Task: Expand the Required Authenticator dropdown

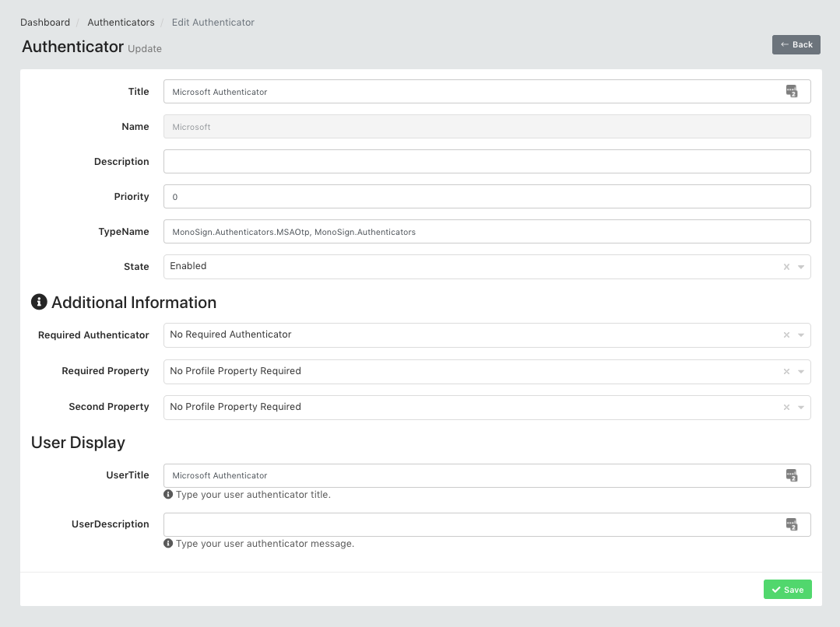Action: 801,335
